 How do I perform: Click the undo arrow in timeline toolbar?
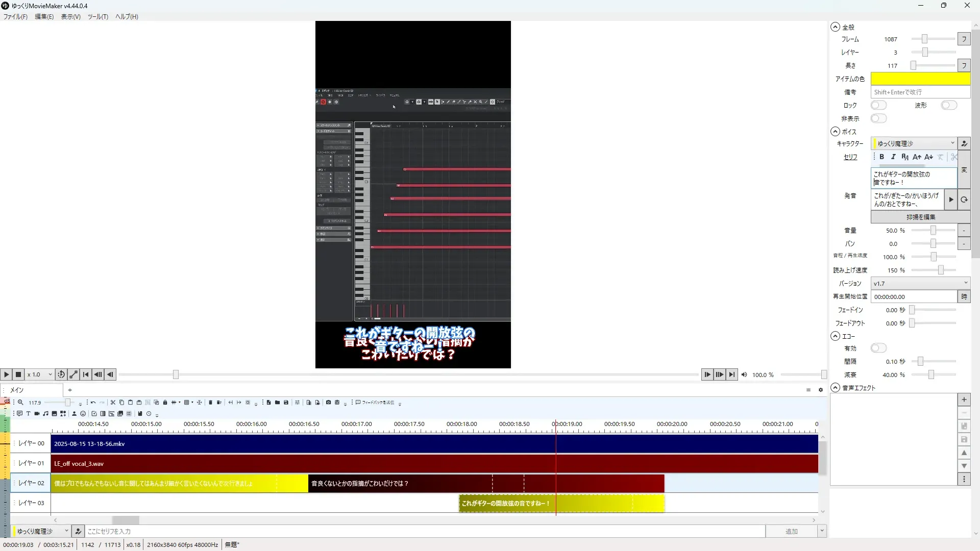(x=93, y=403)
